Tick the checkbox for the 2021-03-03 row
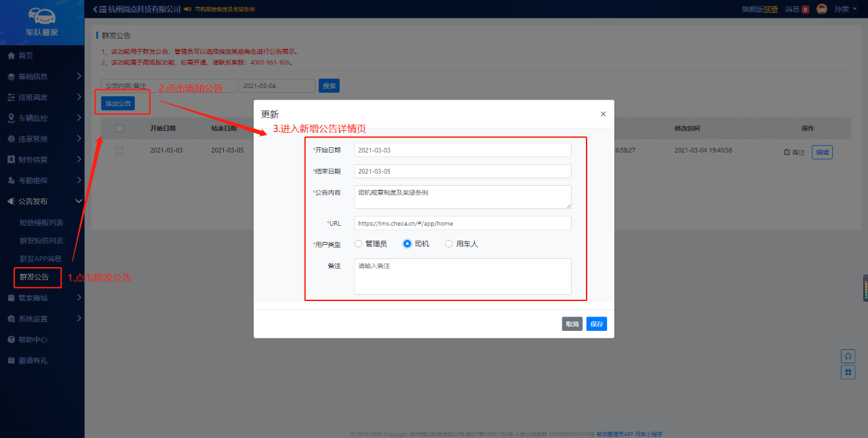This screenshot has height=438, width=868. (119, 151)
